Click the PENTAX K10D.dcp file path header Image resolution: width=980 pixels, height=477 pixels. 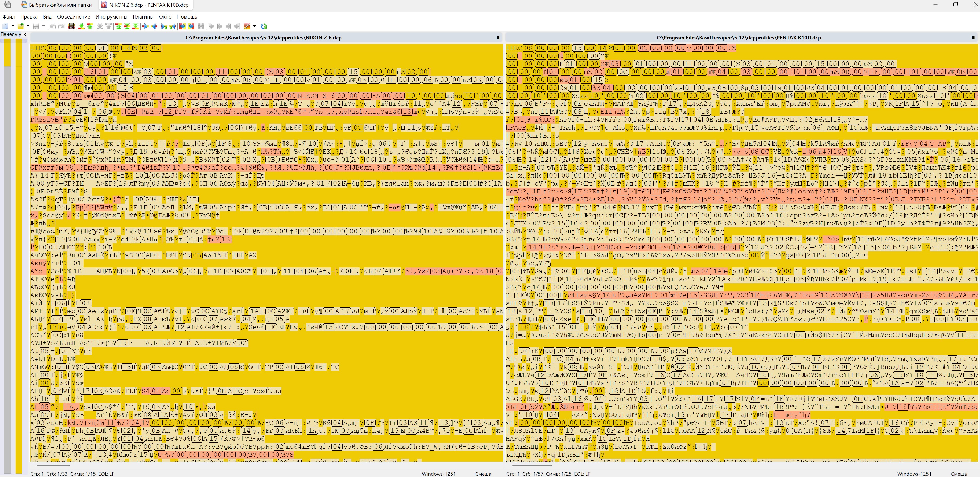pyautogui.click(x=739, y=38)
